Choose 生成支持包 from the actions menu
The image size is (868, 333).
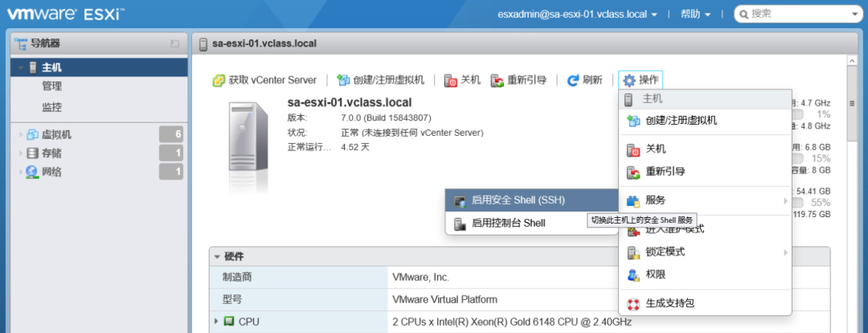pos(706,303)
